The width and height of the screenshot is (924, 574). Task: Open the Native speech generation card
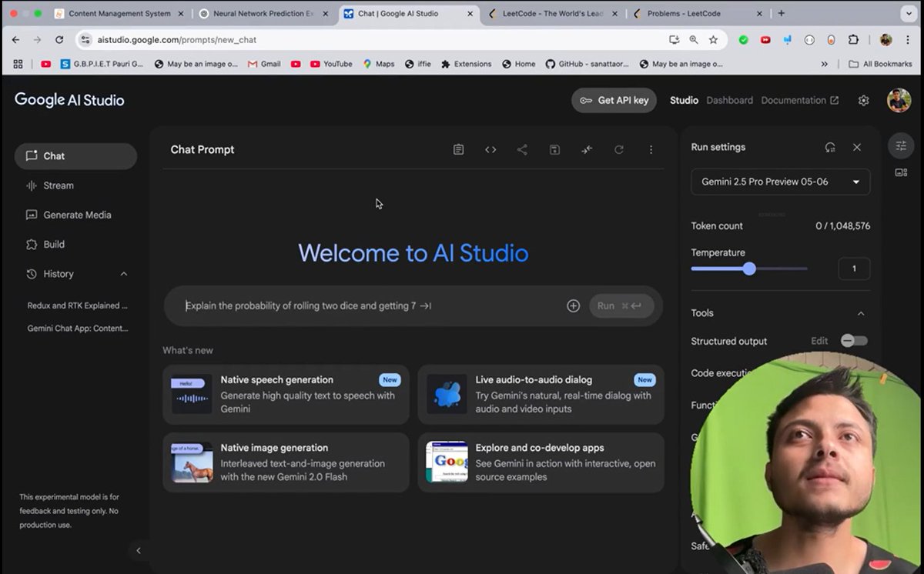tap(286, 395)
